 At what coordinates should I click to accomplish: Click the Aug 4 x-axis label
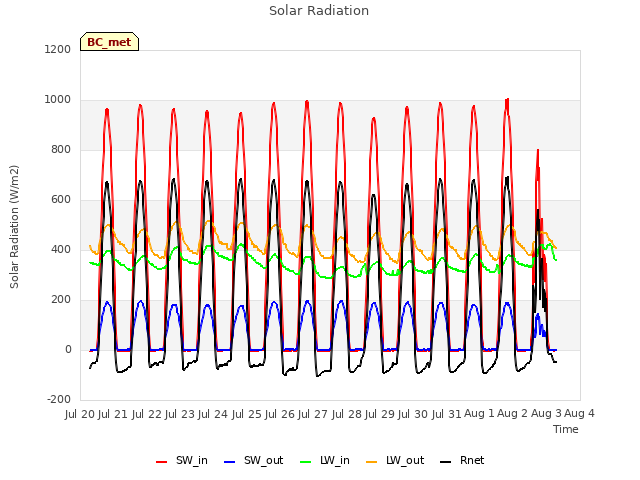pos(579,413)
